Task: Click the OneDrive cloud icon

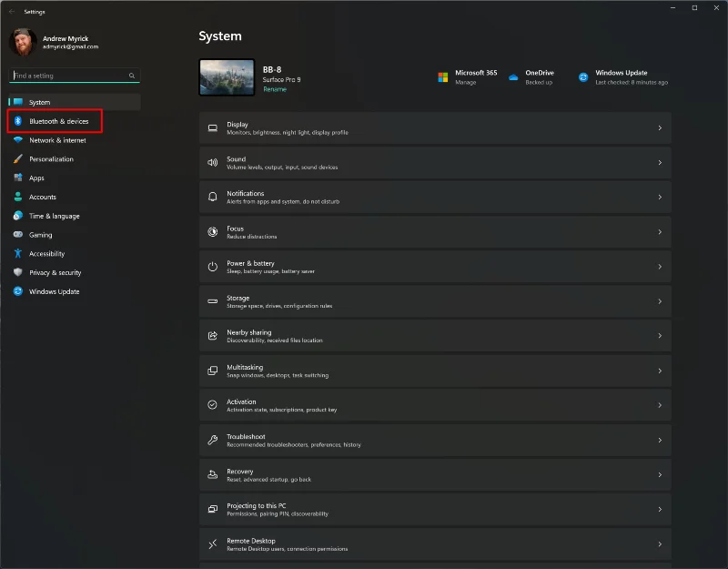Action: tap(513, 77)
